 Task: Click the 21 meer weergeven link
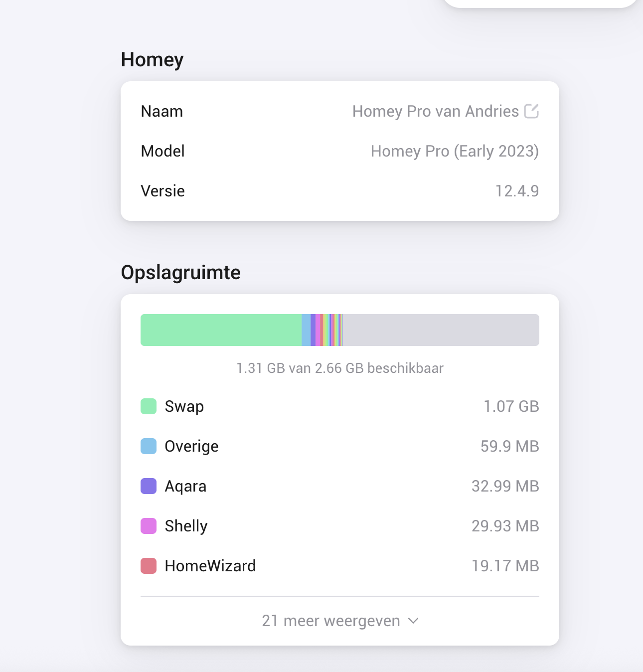tap(331, 621)
